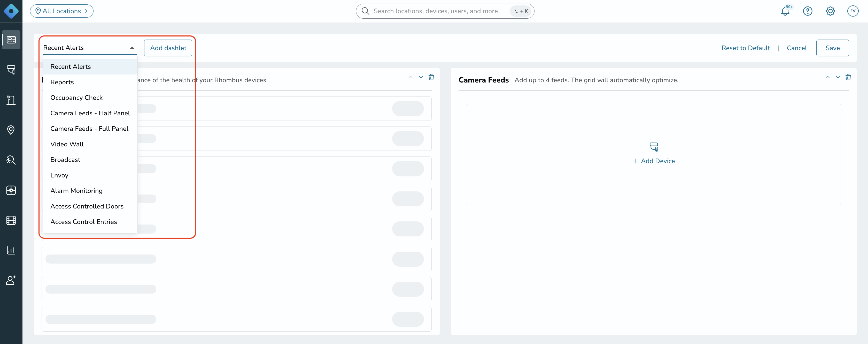Delete the device health dashlet
This screenshot has width=868, height=344.
431,77
